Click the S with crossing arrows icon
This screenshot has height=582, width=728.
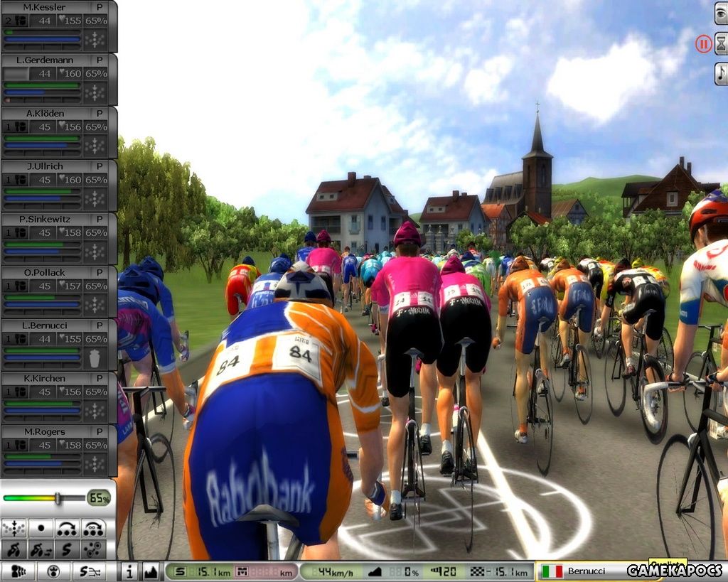(x=89, y=572)
